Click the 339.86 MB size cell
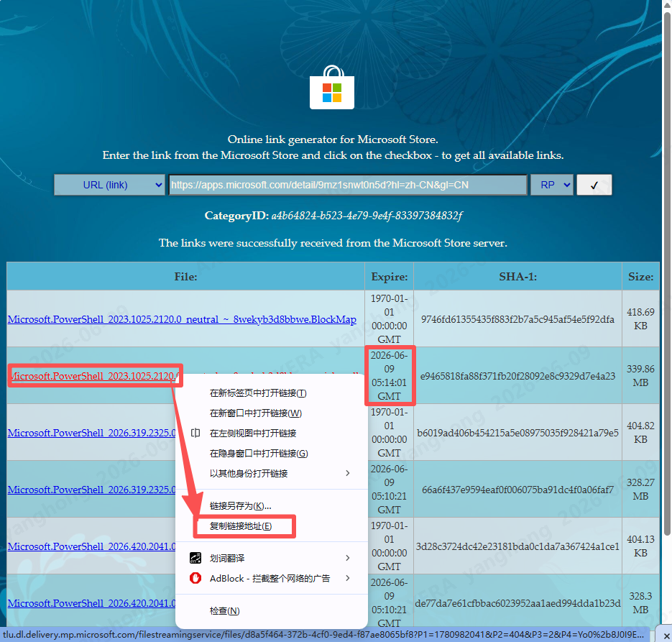This screenshot has width=672, height=642. point(640,375)
